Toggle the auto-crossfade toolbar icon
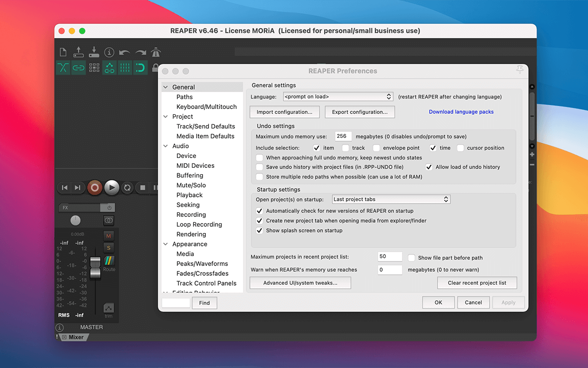The height and width of the screenshot is (368, 588). (63, 68)
